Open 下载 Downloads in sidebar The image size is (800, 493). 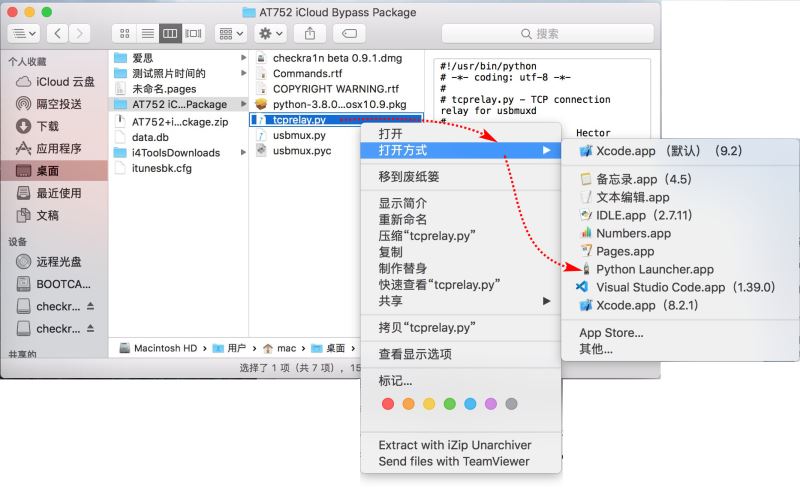point(55,126)
